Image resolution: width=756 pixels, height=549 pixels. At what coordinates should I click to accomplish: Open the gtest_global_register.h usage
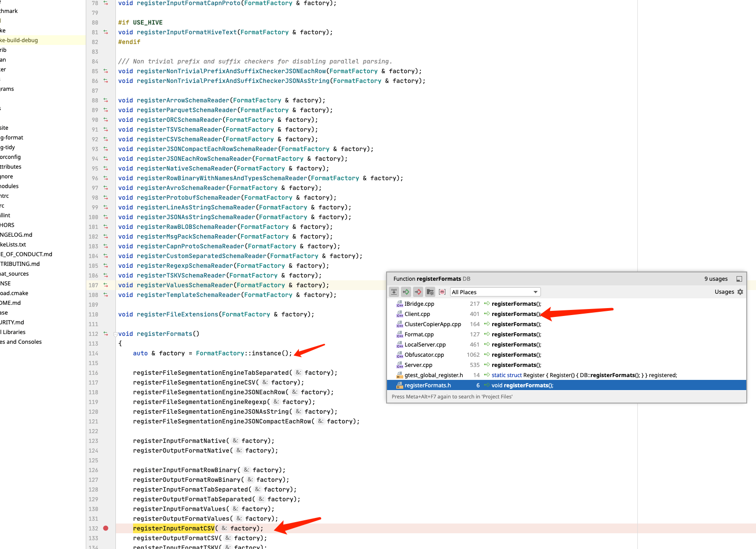pos(433,375)
